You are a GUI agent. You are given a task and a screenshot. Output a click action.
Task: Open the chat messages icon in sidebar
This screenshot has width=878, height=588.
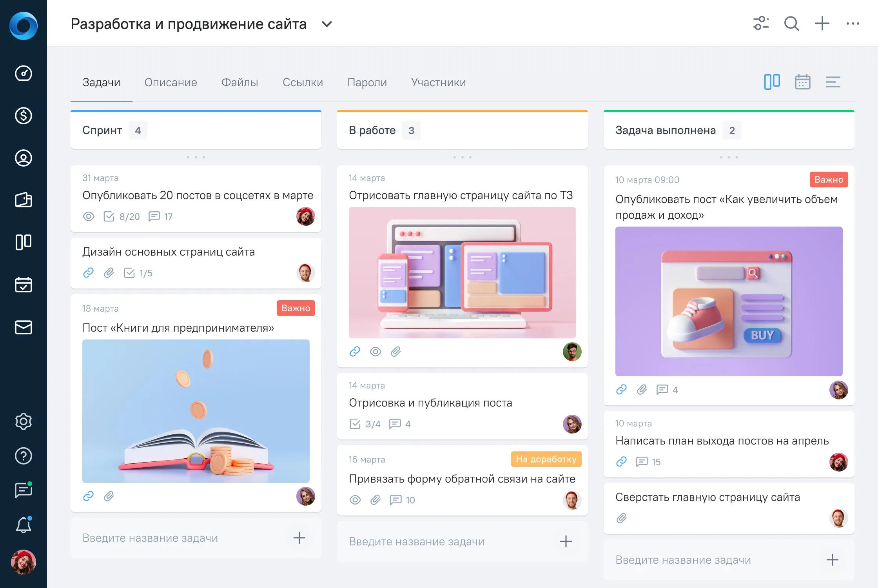click(24, 490)
